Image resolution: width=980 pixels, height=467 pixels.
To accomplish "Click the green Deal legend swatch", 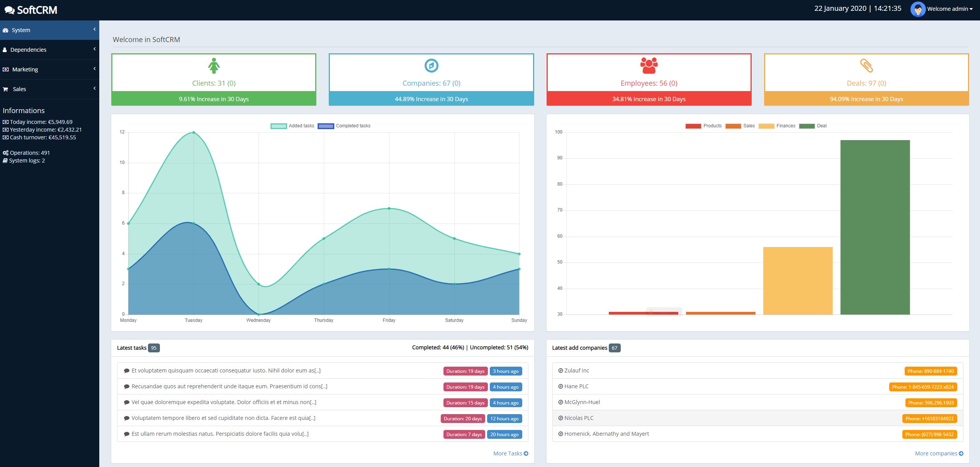I will click(x=807, y=126).
